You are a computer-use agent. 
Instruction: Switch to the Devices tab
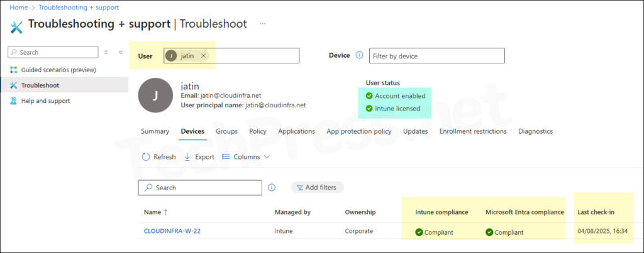192,131
